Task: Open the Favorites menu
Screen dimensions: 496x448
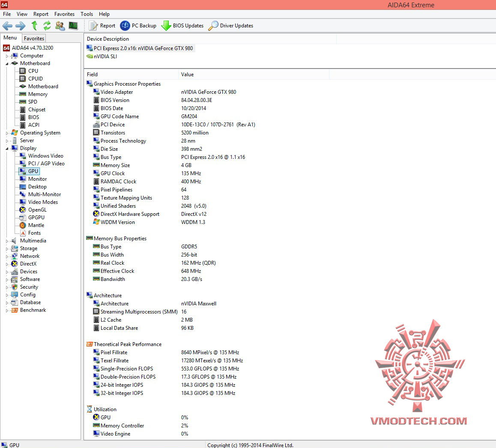Action: click(65, 14)
